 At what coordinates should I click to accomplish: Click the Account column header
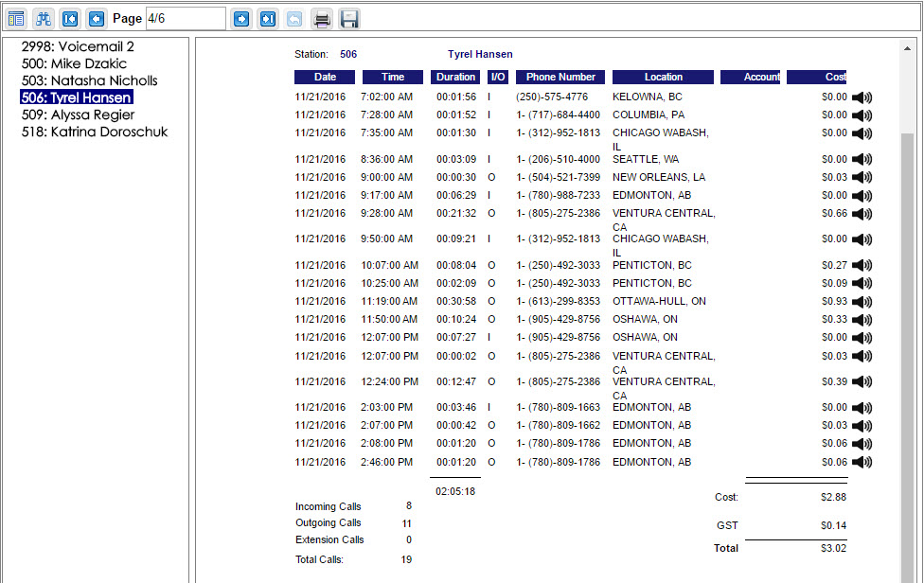[750, 78]
